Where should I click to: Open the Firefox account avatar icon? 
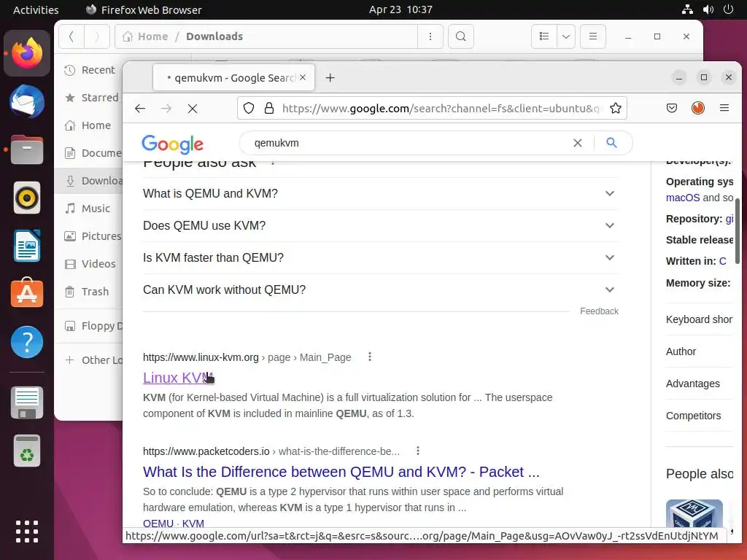coord(698,108)
